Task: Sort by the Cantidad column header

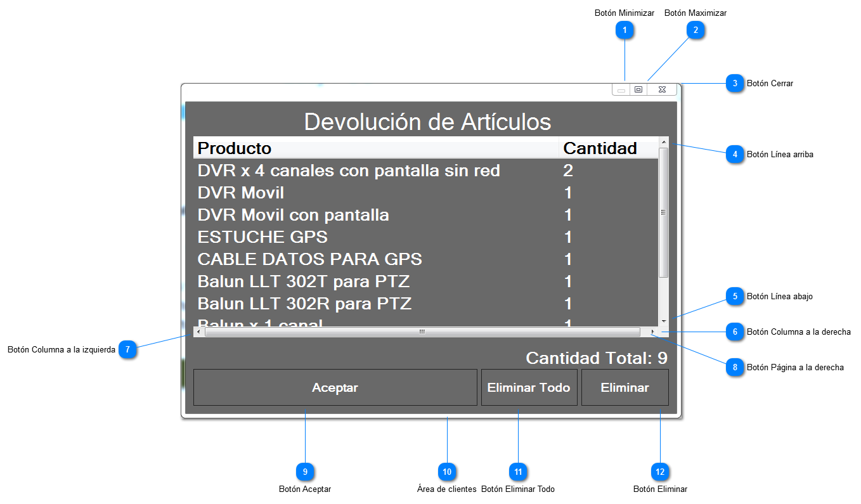Action: (600, 148)
